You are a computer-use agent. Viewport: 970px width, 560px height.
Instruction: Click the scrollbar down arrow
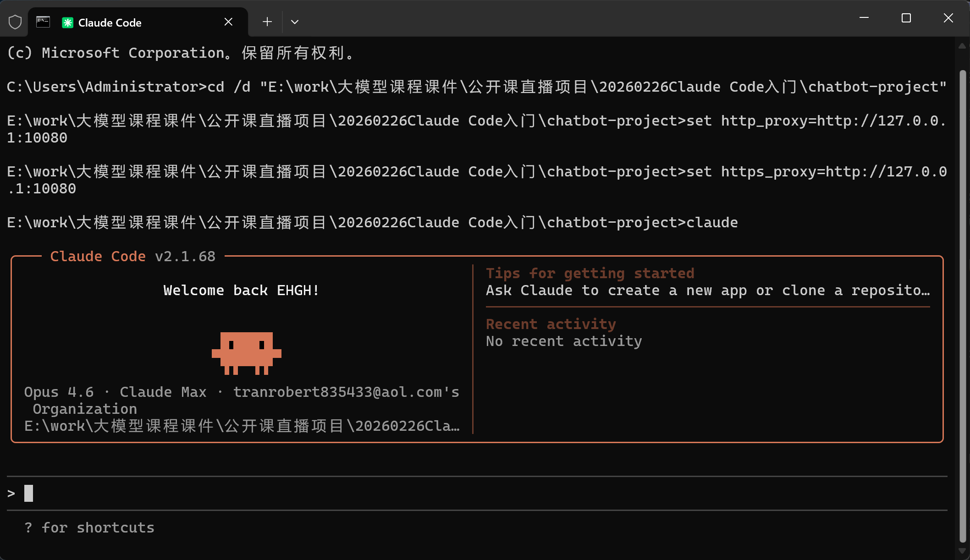point(962,551)
